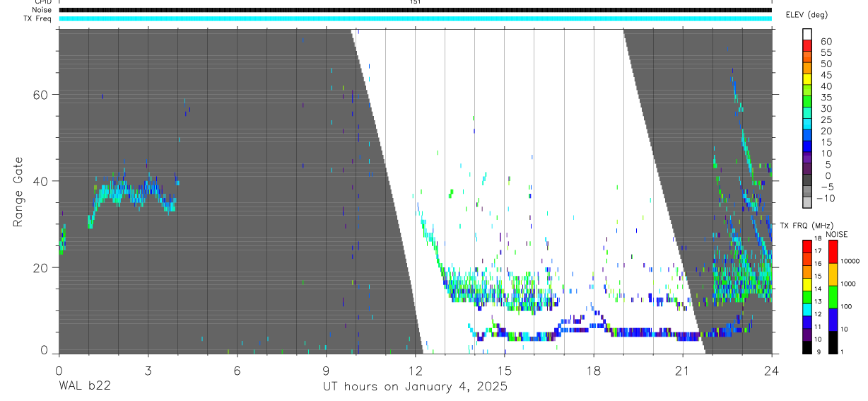Click the '10000' value on NOISE scale
The image size is (868, 401).
pyautogui.click(x=851, y=262)
